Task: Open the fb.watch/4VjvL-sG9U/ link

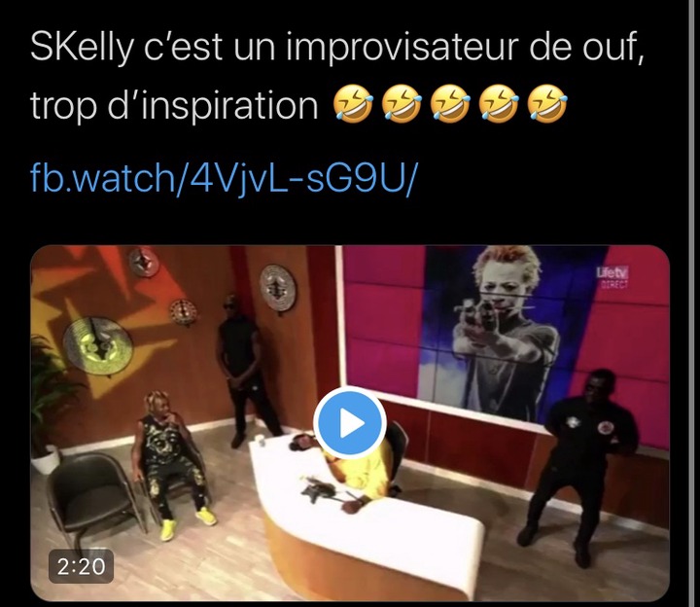Action: tap(223, 177)
